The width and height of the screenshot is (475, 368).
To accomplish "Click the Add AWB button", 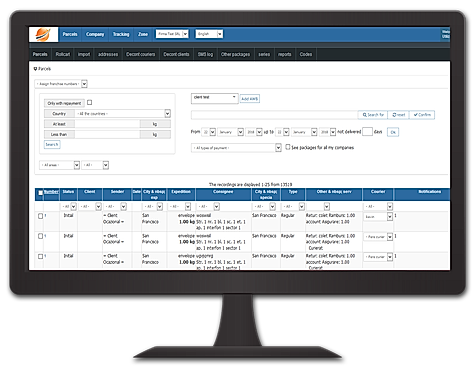I will coord(250,99).
